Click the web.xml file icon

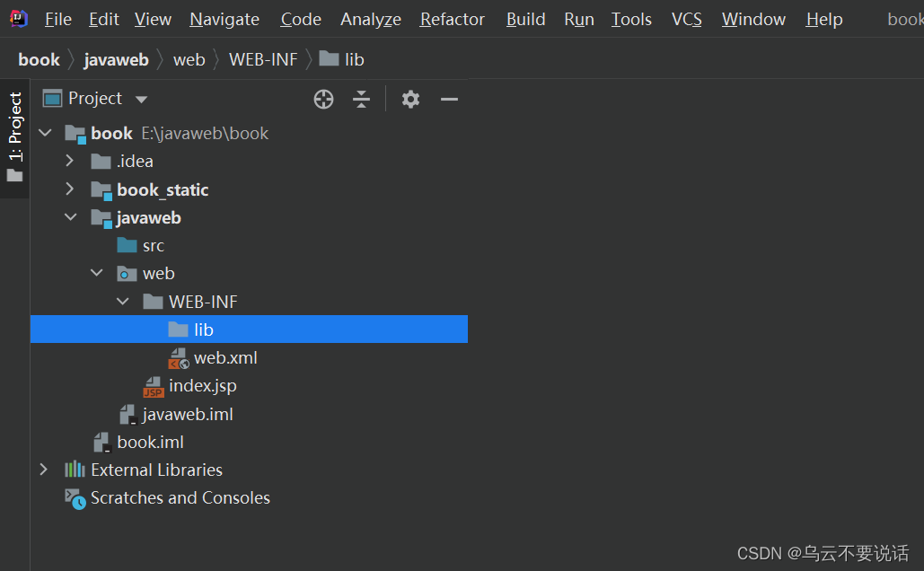click(x=179, y=358)
